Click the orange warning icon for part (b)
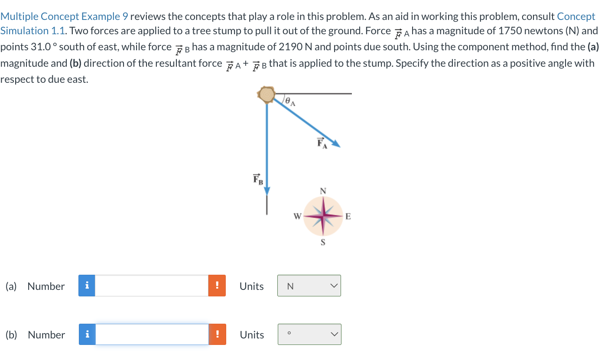 [218, 335]
